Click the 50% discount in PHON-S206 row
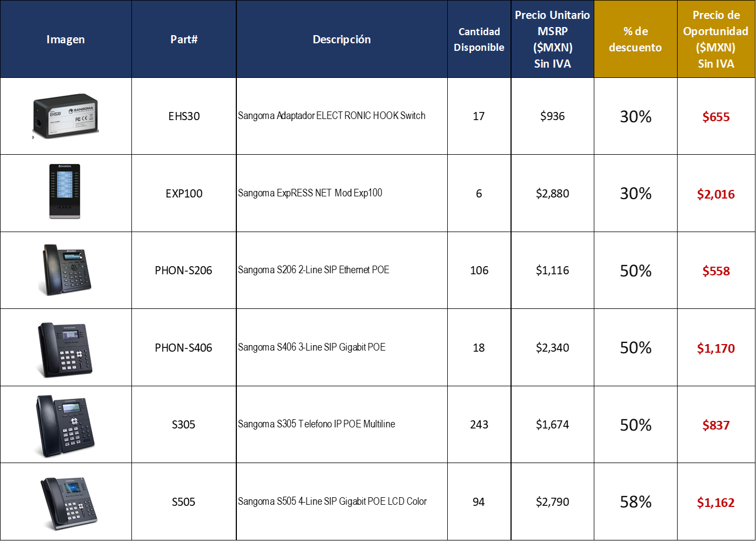Screen dimensions: 756x541 pos(636,271)
